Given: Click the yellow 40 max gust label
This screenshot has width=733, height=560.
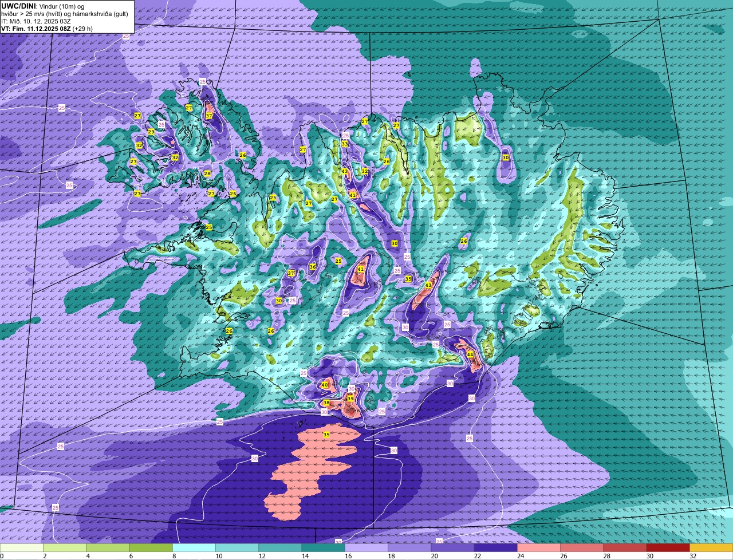Looking at the screenshot, I should [x=324, y=385].
